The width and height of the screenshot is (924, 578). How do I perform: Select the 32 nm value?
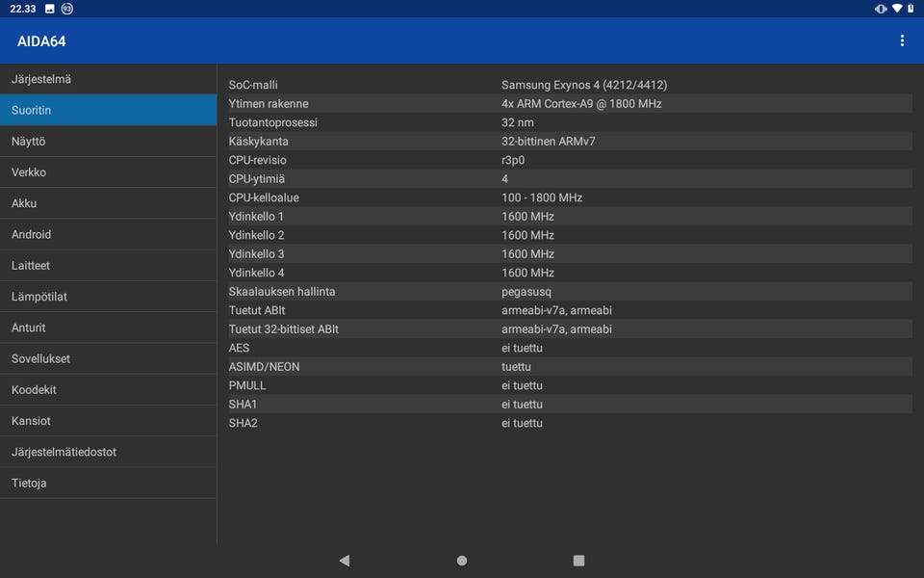click(518, 122)
